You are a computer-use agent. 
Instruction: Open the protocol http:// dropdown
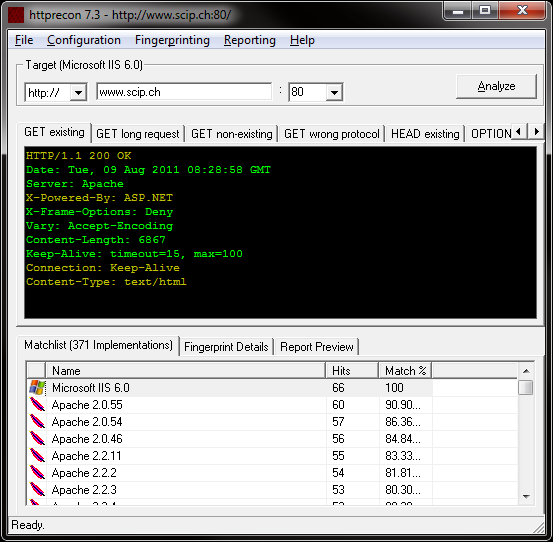point(78,92)
